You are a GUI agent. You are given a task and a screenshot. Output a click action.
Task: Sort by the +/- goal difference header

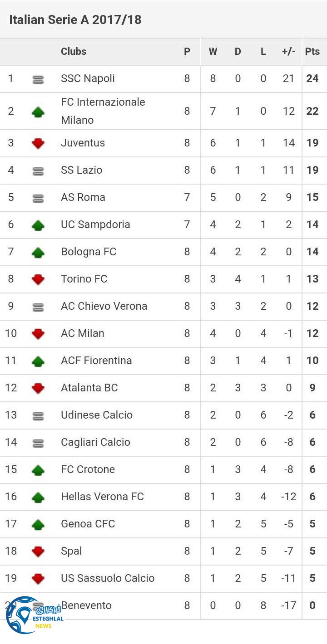click(x=288, y=51)
